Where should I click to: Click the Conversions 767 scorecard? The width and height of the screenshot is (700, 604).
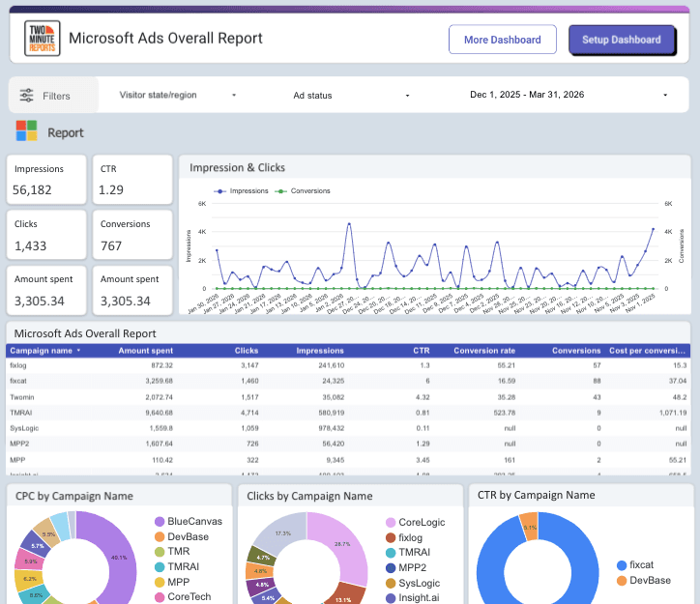point(132,235)
